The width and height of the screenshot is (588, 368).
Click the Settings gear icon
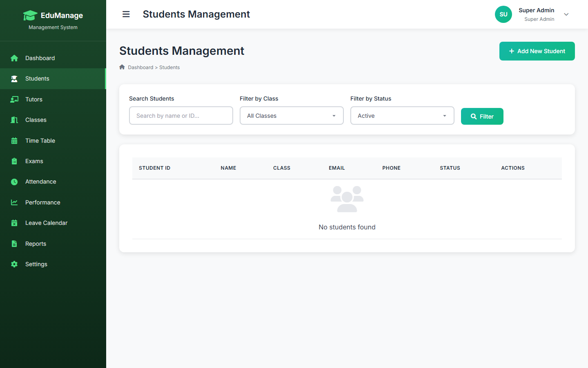pos(14,264)
